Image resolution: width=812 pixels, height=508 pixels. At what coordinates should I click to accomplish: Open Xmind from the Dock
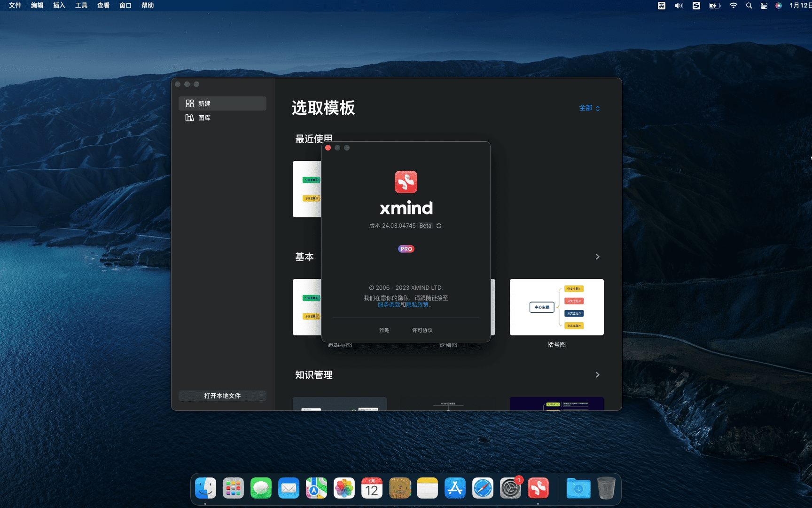coord(538,488)
